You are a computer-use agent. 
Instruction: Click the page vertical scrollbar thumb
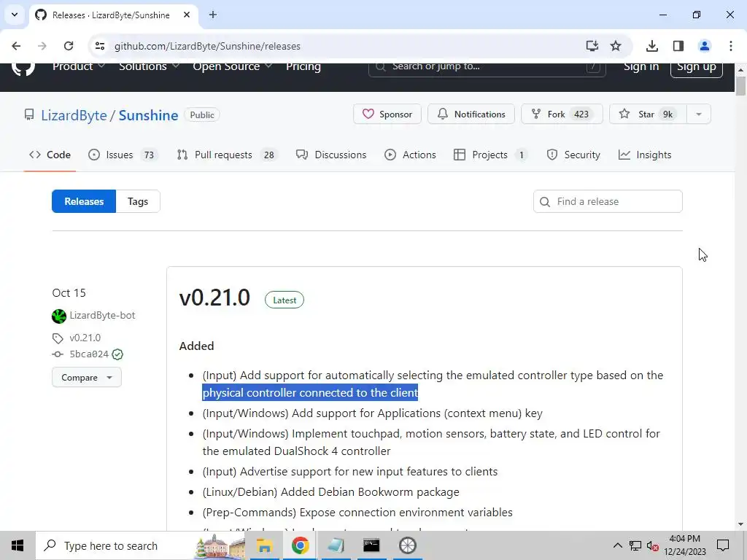pyautogui.click(x=740, y=87)
